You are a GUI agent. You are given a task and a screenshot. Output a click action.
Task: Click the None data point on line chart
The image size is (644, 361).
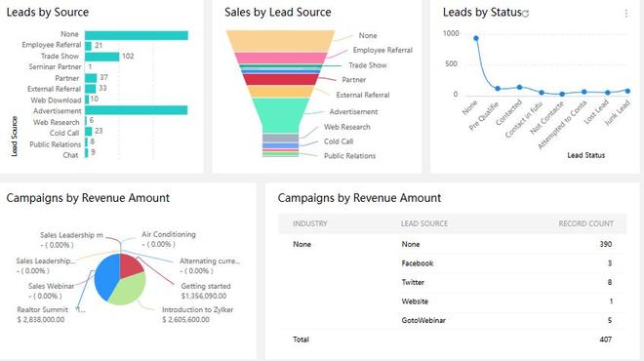coord(476,38)
